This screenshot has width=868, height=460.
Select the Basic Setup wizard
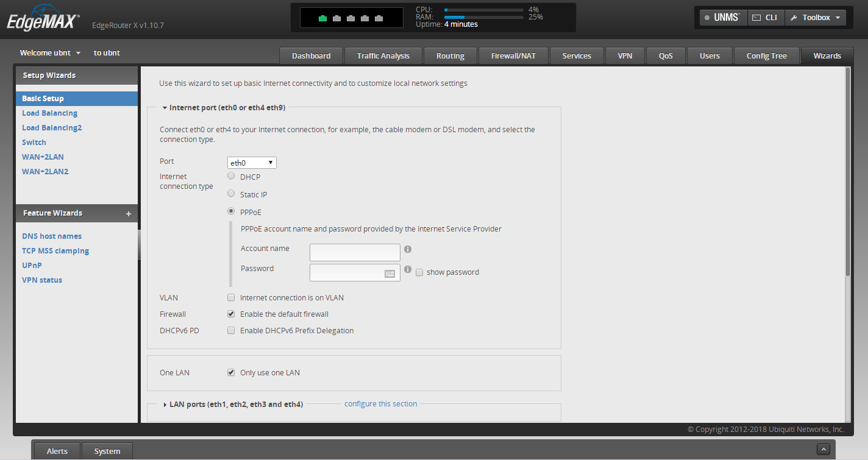point(77,99)
